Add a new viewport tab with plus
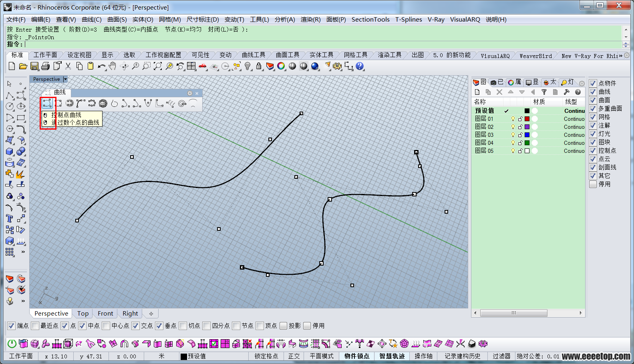 pyautogui.click(x=151, y=314)
